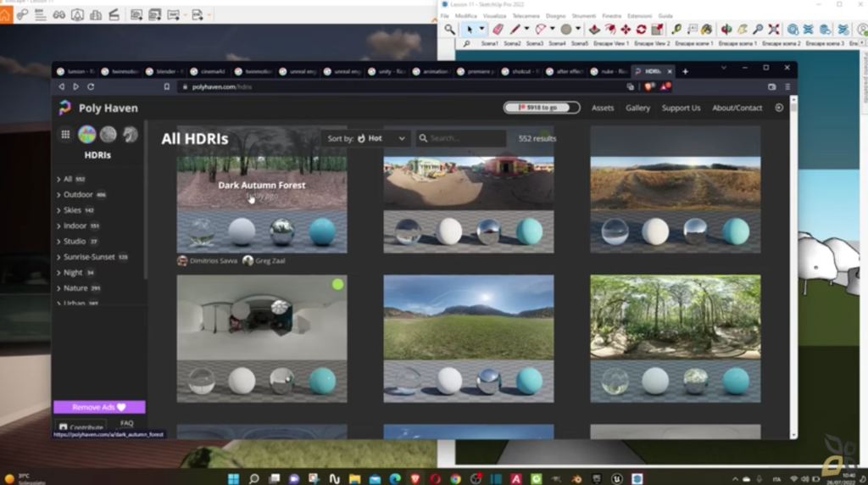Open the About/Contact link
The height and width of the screenshot is (485, 868).
pyautogui.click(x=737, y=108)
